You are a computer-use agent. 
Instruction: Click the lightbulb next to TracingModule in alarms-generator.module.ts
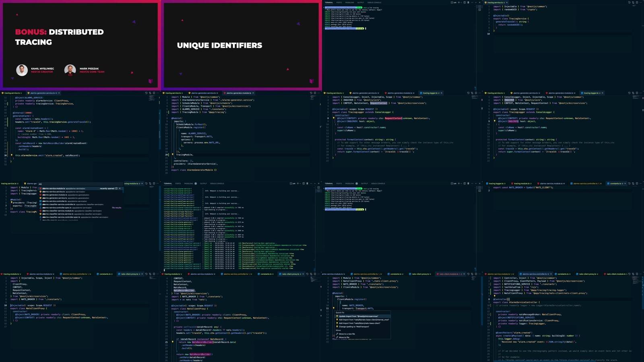172,154
